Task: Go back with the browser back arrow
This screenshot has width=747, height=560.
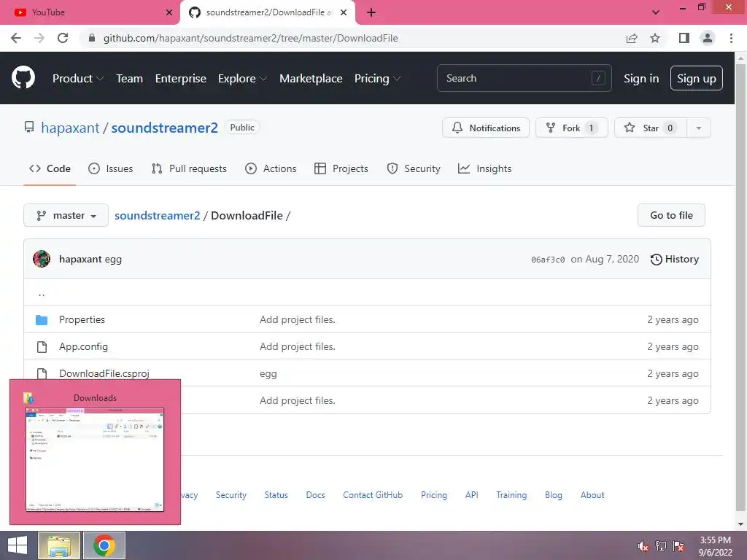Action: (x=16, y=38)
